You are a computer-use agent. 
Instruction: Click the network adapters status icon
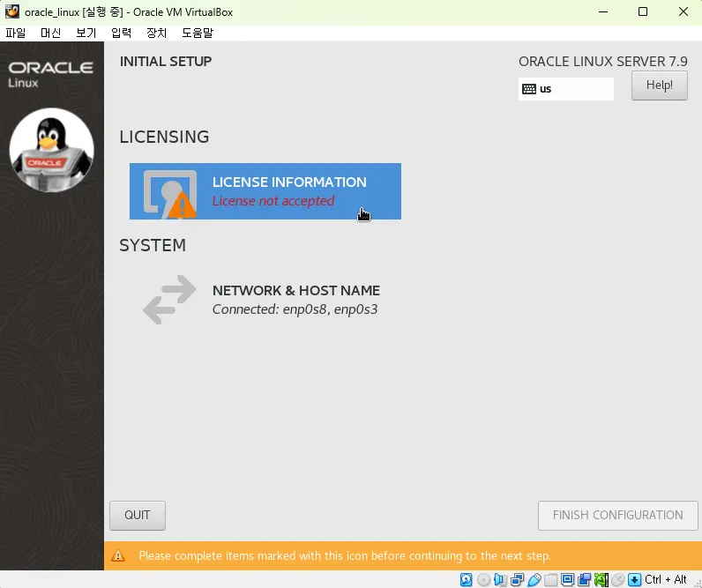point(517,579)
